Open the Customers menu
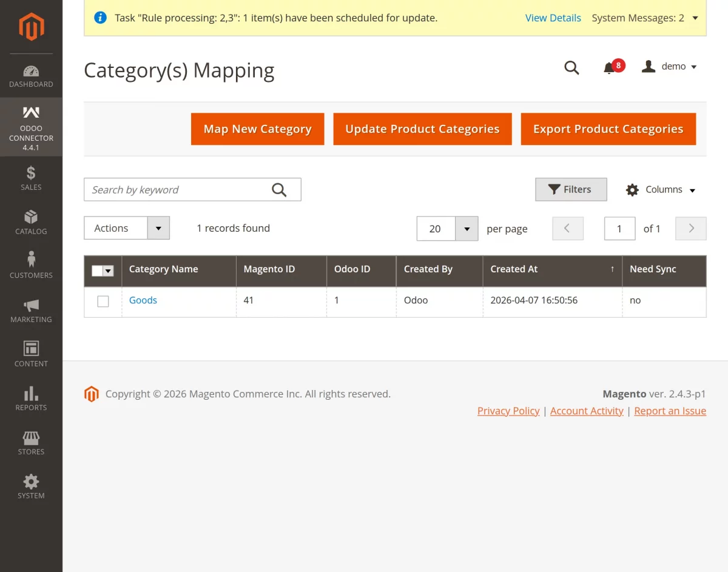The width and height of the screenshot is (728, 572). 31,266
